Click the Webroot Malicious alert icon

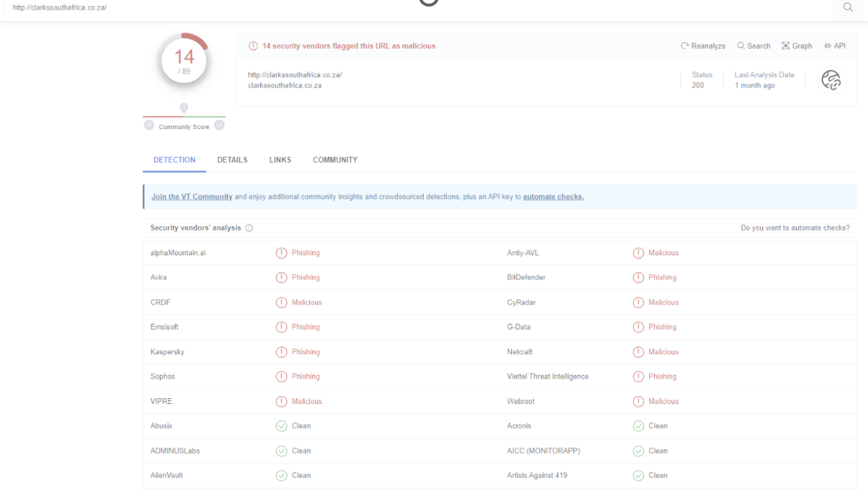[638, 402]
